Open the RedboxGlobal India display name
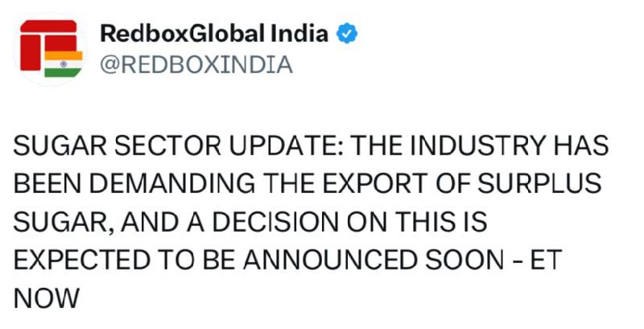This screenshot has width=644, height=329. pos(214,34)
